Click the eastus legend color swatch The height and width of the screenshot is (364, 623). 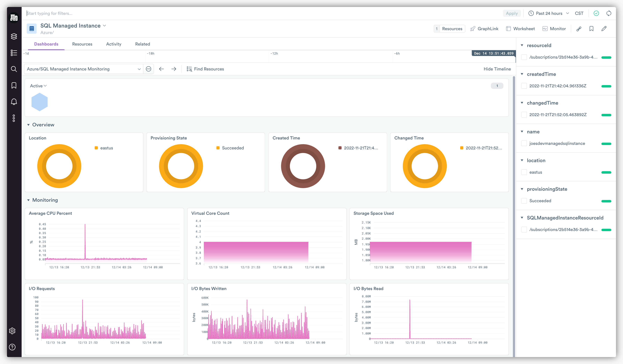coord(96,148)
